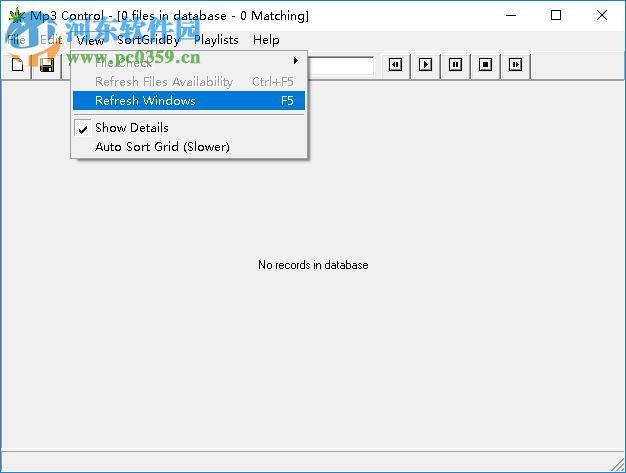Screen dimensions: 626x473
Task: Click the window resize grip in status bar
Action: pos(618,465)
